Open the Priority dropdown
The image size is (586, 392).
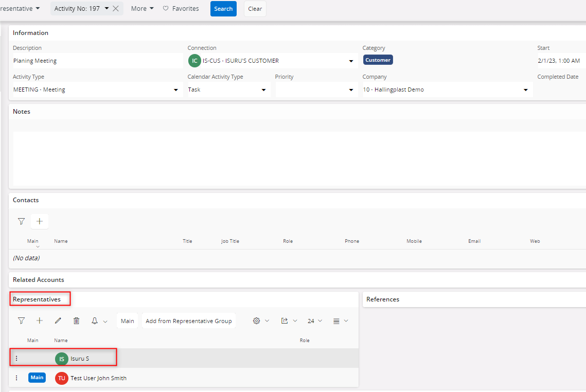pos(316,90)
